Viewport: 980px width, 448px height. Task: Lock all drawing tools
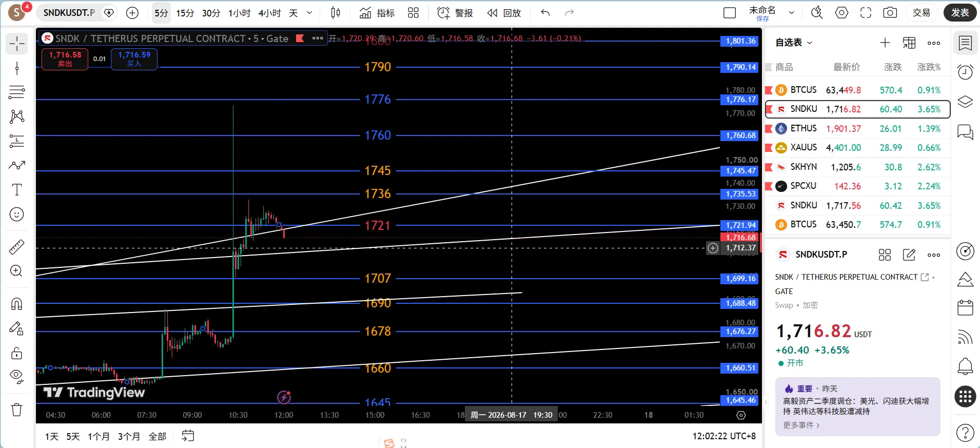click(x=17, y=353)
